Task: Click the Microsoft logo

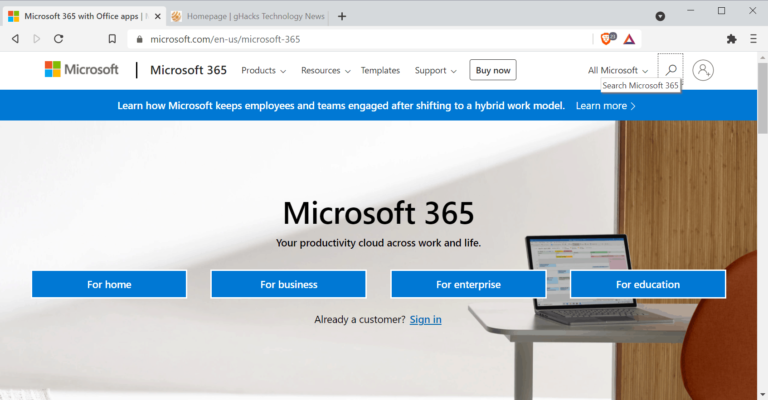Action: pos(81,70)
